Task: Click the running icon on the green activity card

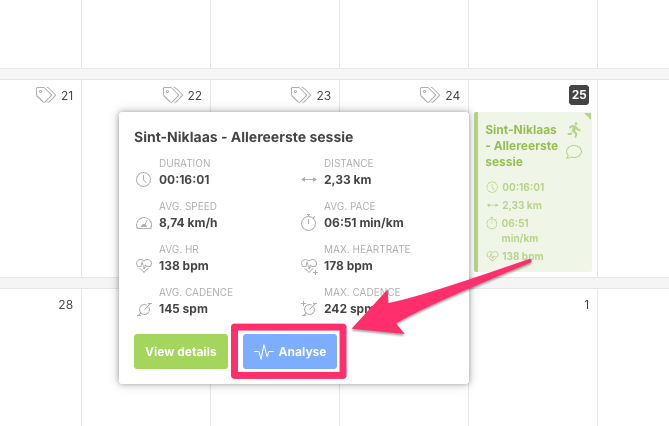Action: [574, 130]
